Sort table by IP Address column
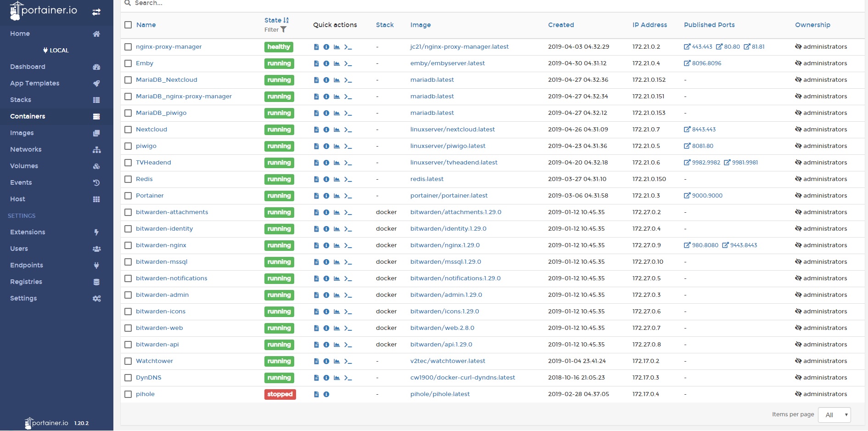This screenshot has width=868, height=431. coord(650,25)
